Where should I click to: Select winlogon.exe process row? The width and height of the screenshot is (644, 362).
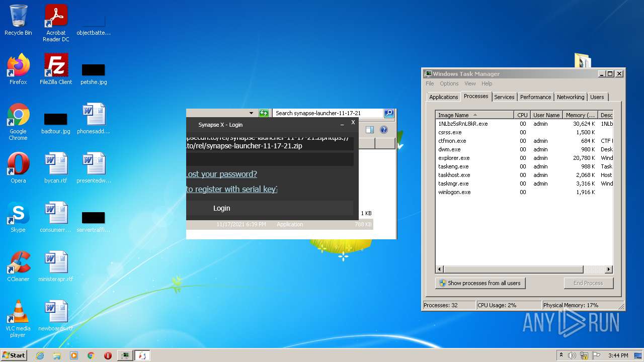click(524, 192)
